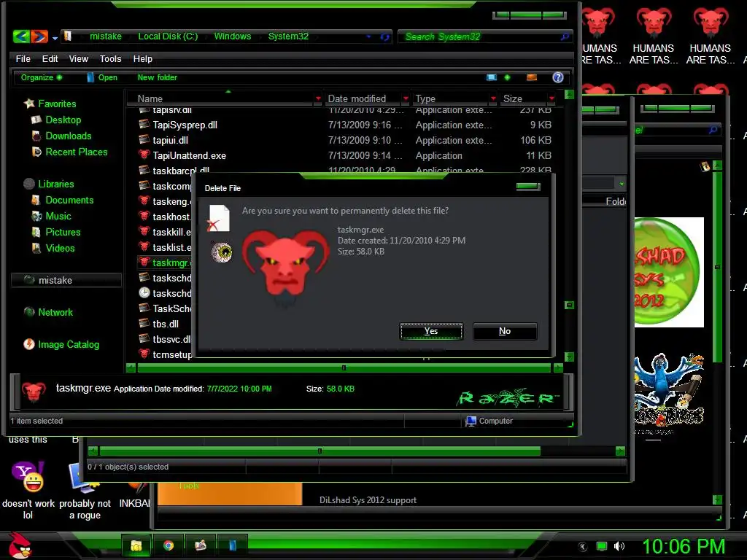Select TapiUnattend.exe file row
The height and width of the screenshot is (560, 747).
point(345,155)
